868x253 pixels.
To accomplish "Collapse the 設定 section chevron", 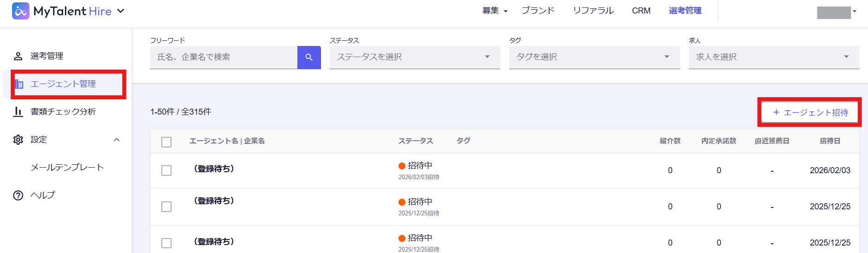I will pos(117,140).
